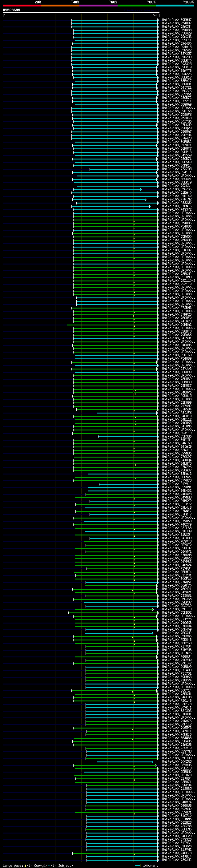Select hit UniRef100_B9SE11

tap(177, 40)
